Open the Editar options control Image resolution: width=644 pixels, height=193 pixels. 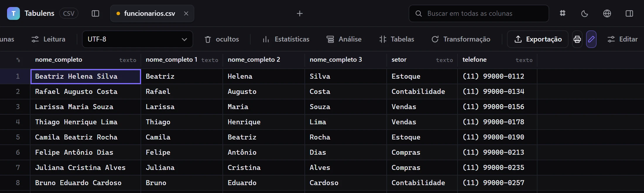(x=623, y=39)
